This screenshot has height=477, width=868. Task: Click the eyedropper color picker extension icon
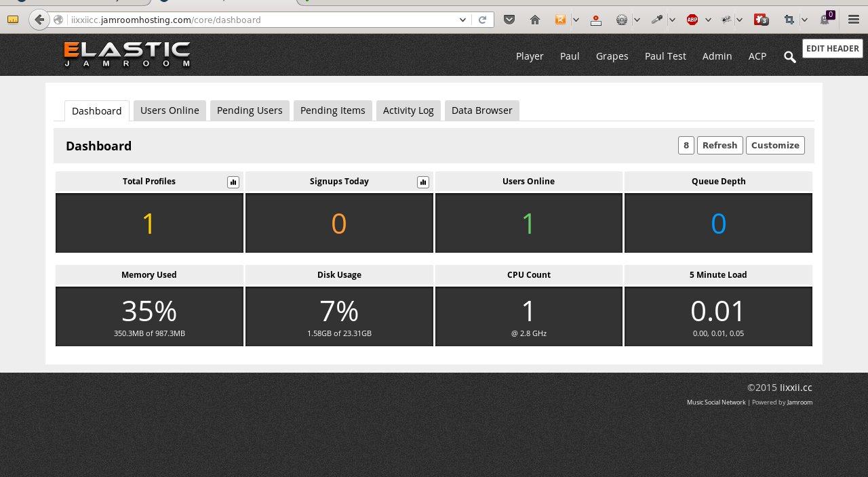pos(656,20)
